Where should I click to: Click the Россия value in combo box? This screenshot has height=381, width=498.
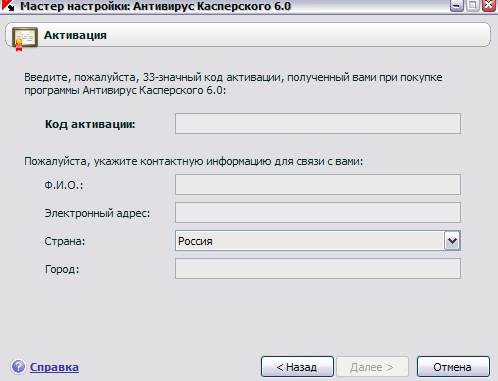(195, 241)
